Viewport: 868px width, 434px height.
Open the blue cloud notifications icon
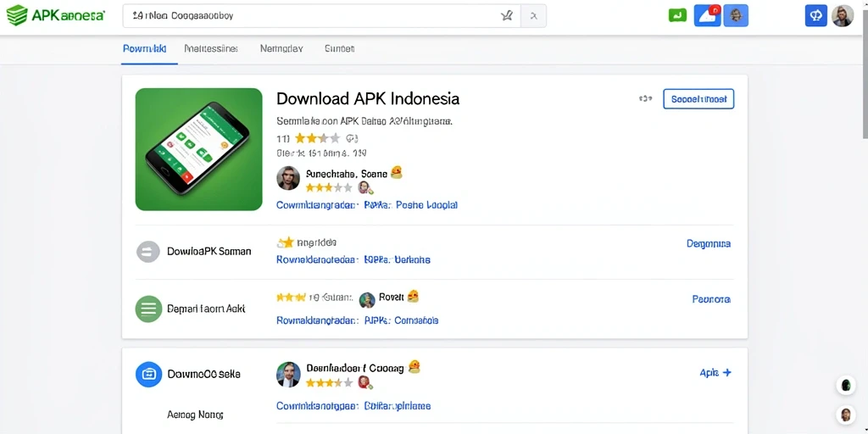click(x=708, y=15)
